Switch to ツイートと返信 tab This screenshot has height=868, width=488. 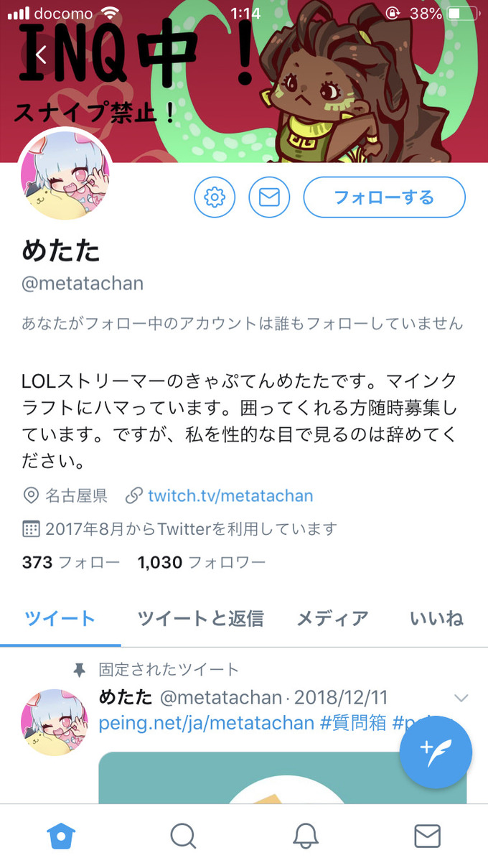(200, 618)
